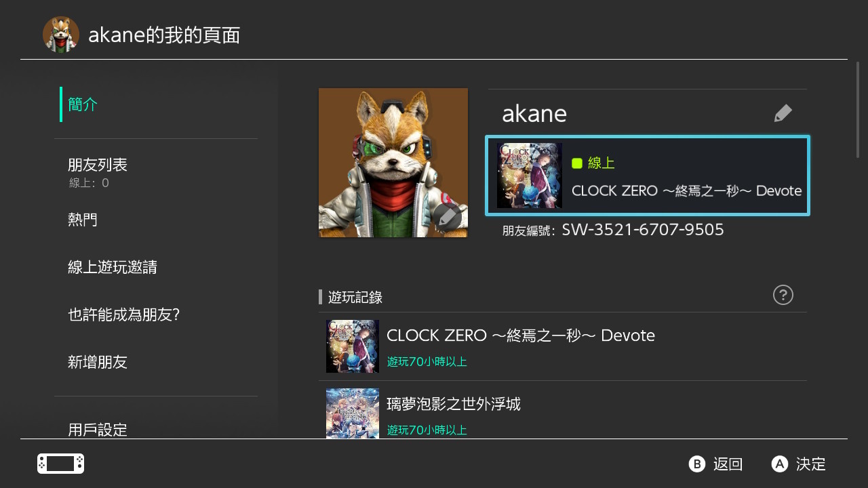Open the play activity help question mark

[783, 295]
